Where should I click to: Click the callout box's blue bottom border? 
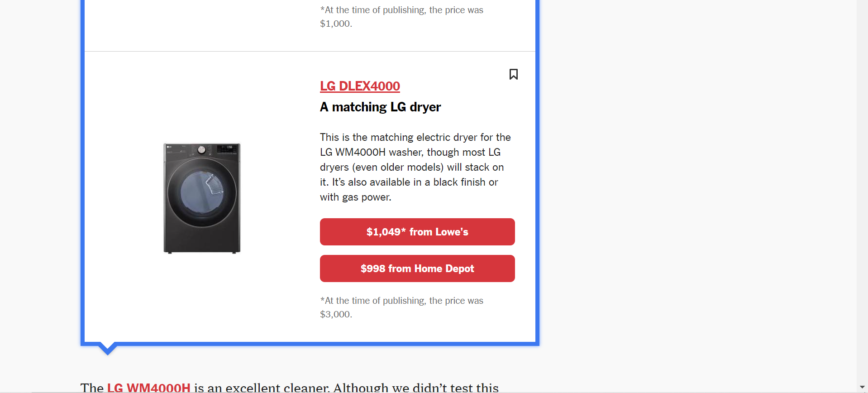click(x=310, y=344)
